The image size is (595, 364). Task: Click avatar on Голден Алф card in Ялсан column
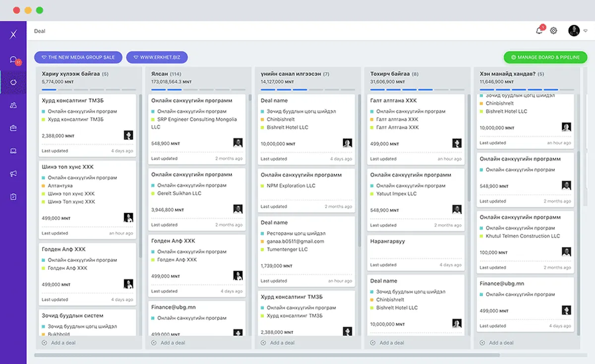click(x=238, y=276)
